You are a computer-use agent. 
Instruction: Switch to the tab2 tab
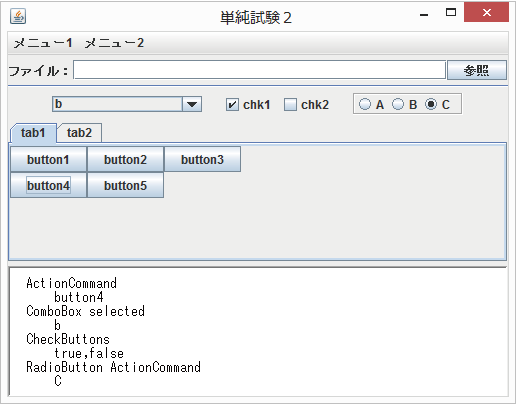pos(79,133)
